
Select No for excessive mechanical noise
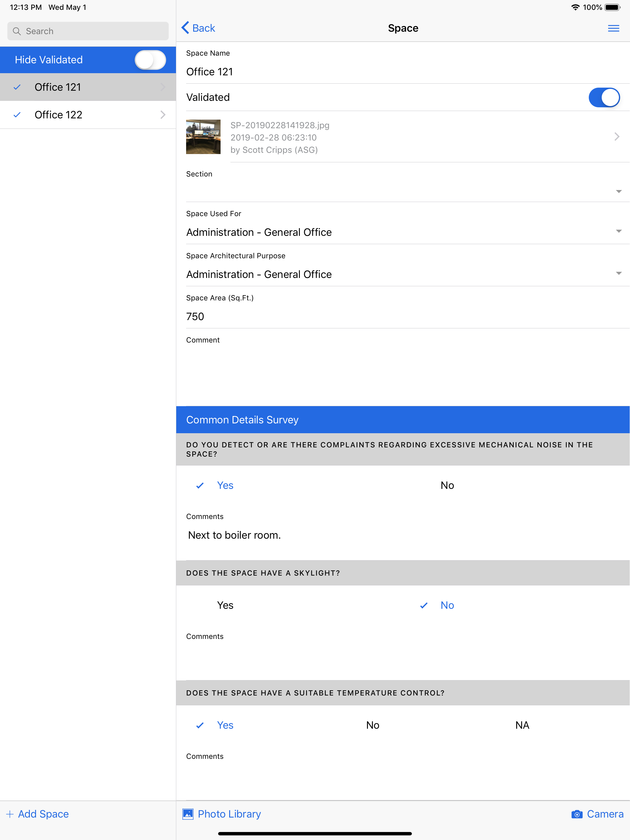click(447, 485)
